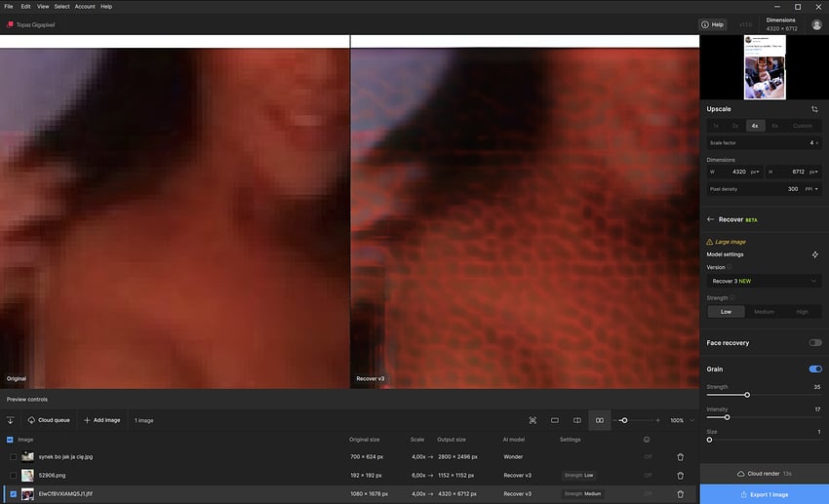This screenshot has height=504, width=829.
Task: Select the single view icon
Action: [555, 420]
